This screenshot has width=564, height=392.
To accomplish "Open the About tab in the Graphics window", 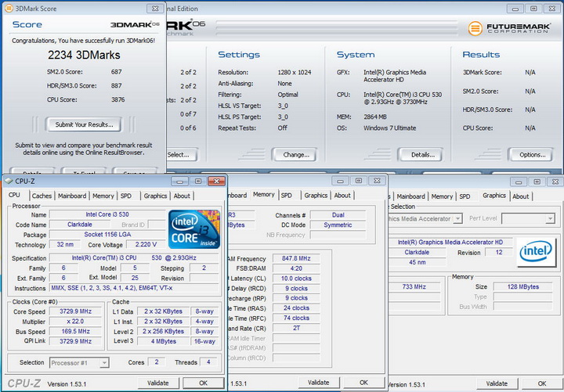I will pos(521,196).
